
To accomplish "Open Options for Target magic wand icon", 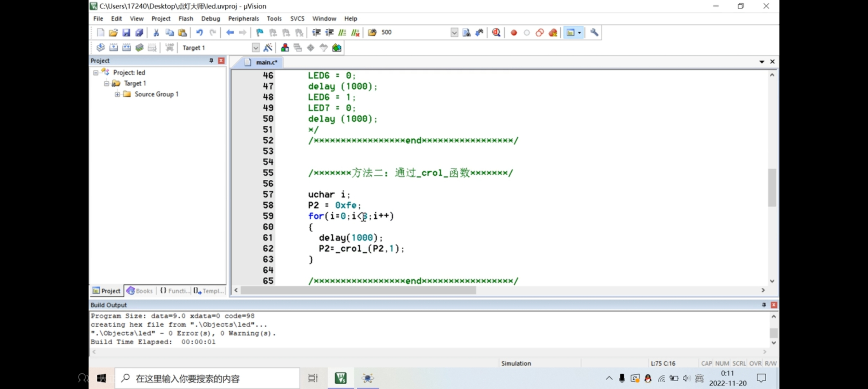I will pos(268,47).
